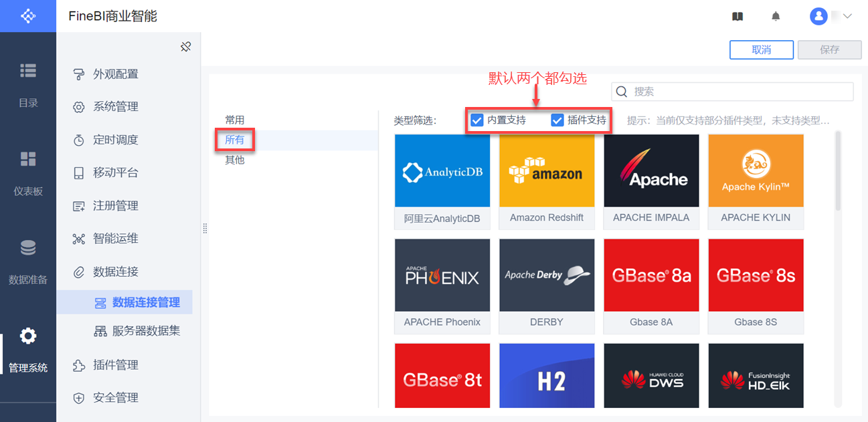This screenshot has width=868, height=422.
Task: Open the notifications bell icon
Action: tap(776, 17)
